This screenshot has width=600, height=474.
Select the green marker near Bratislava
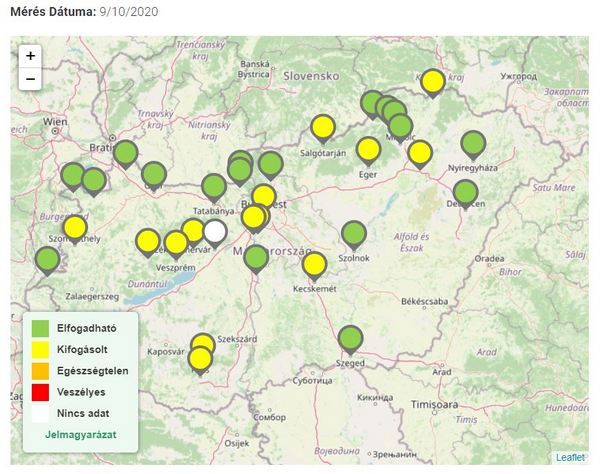tap(125, 153)
